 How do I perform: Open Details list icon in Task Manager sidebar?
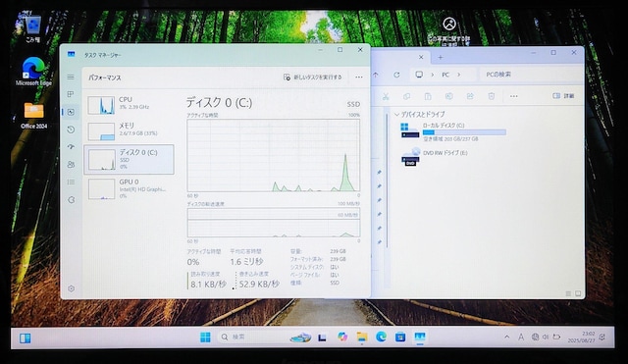(x=71, y=182)
